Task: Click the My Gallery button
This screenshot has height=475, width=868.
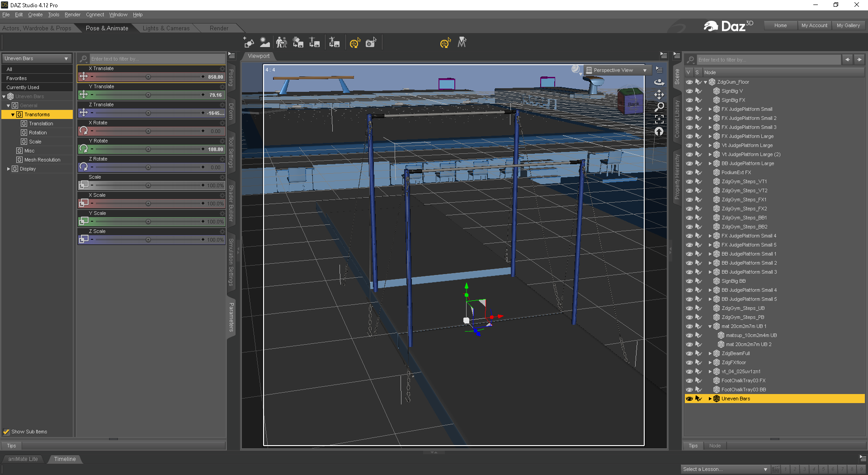Action: click(x=848, y=25)
